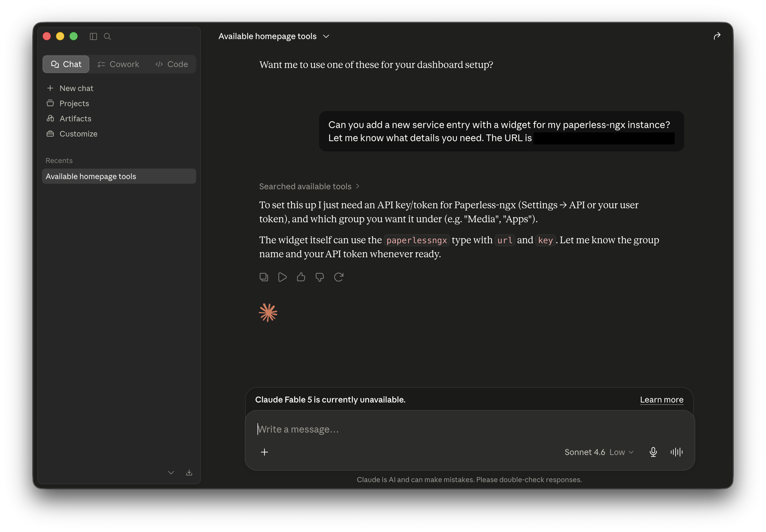Switch to the Code tab

point(172,64)
